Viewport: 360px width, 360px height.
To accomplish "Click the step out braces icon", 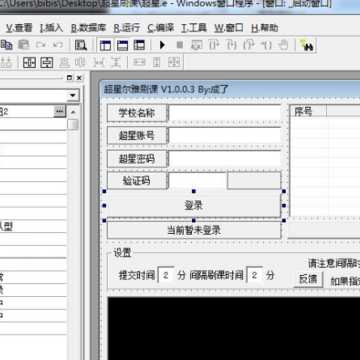I will tap(248, 45).
